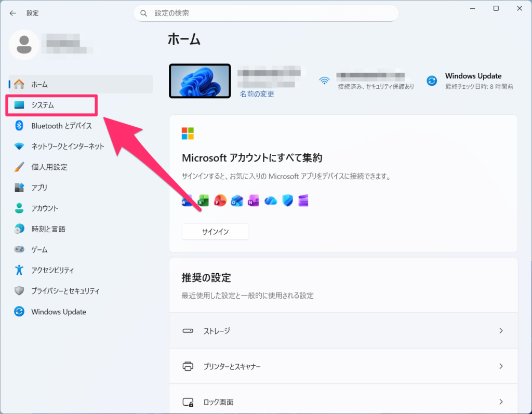Click the 名前の変更 link

tap(257, 94)
